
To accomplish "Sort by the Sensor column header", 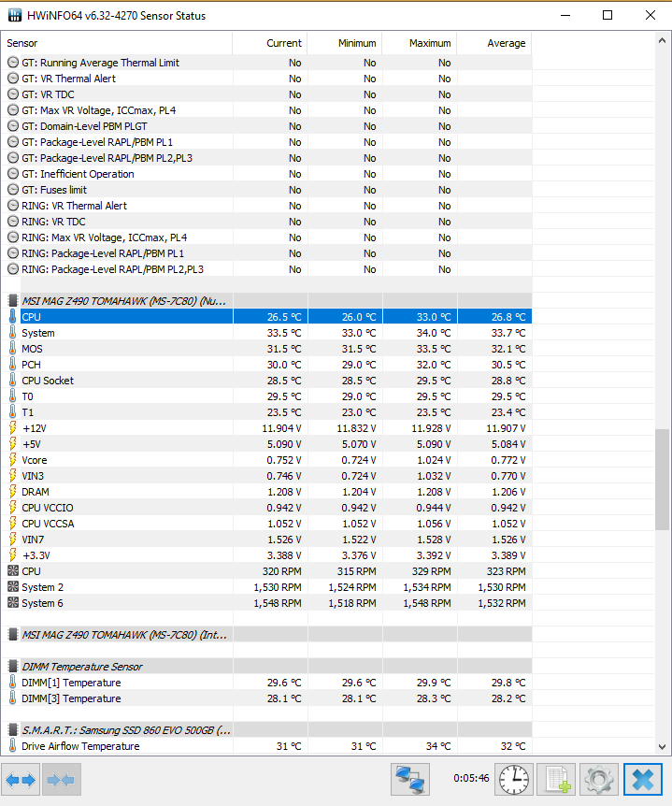I will [117, 43].
